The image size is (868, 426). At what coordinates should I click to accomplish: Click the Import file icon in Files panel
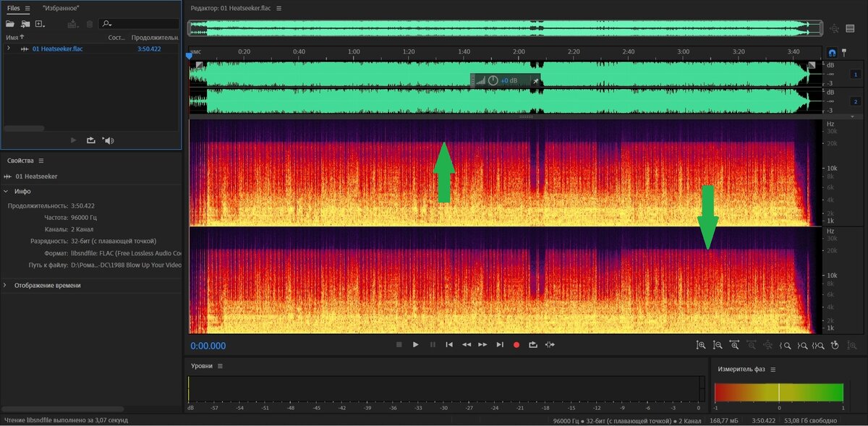[x=25, y=24]
